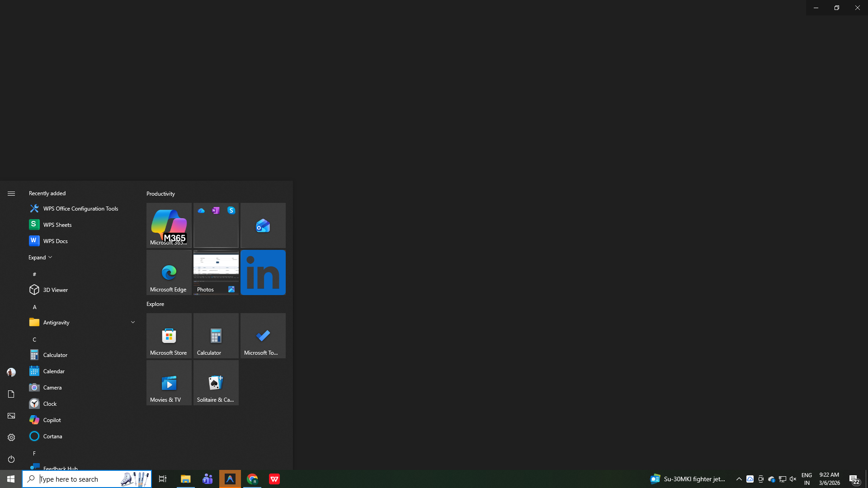
Task: Click the Power icon in Start sidebar
Action: tap(11, 459)
